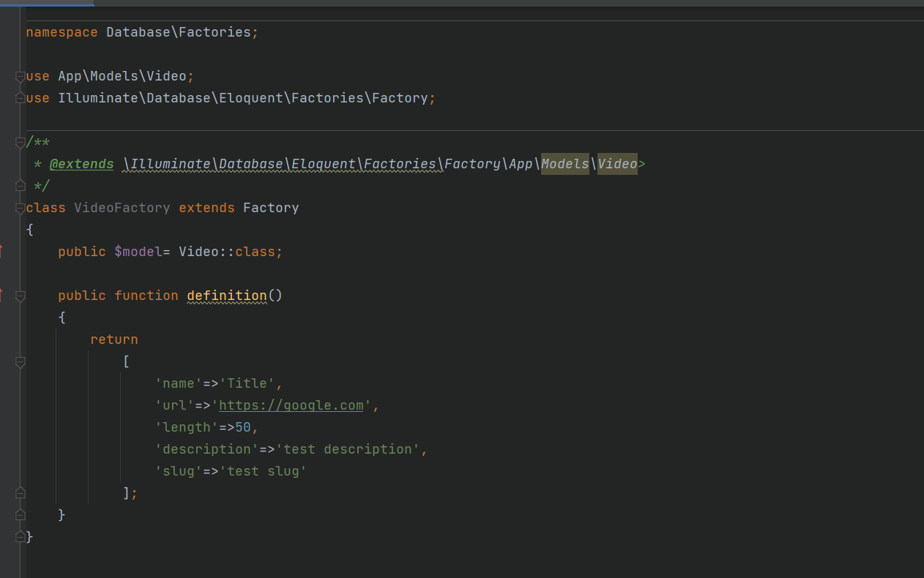Collapse the doc comment block fold marker
The width and height of the screenshot is (924, 578).
coord(20,142)
